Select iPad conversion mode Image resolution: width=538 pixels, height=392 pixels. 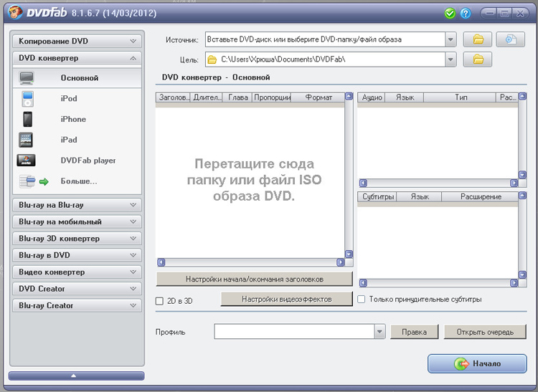click(77, 140)
